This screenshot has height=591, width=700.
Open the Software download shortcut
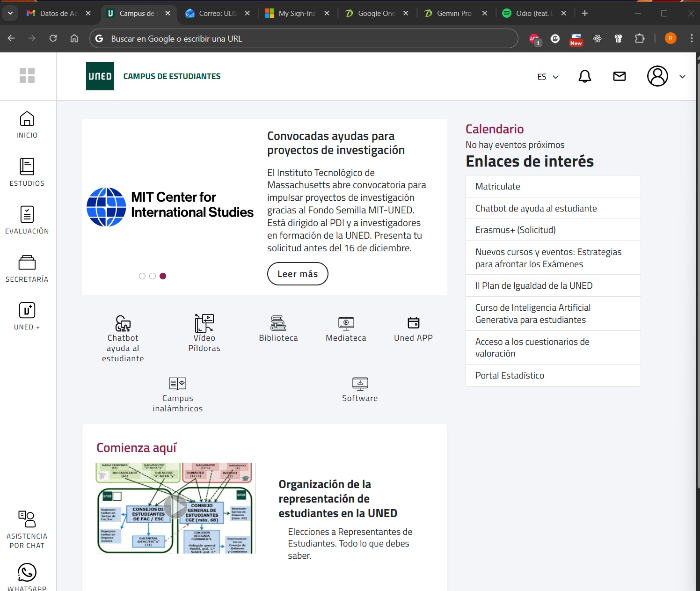(x=360, y=389)
